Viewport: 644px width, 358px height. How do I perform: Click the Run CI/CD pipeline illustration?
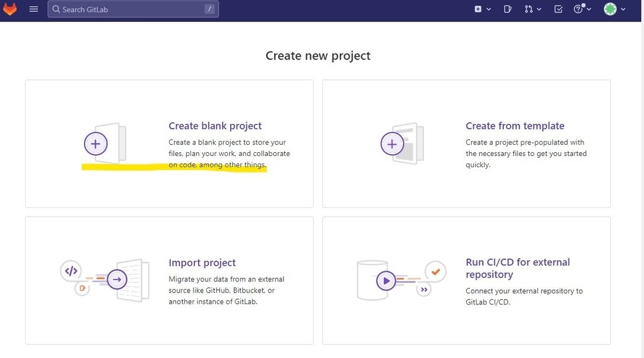pyautogui.click(x=400, y=279)
